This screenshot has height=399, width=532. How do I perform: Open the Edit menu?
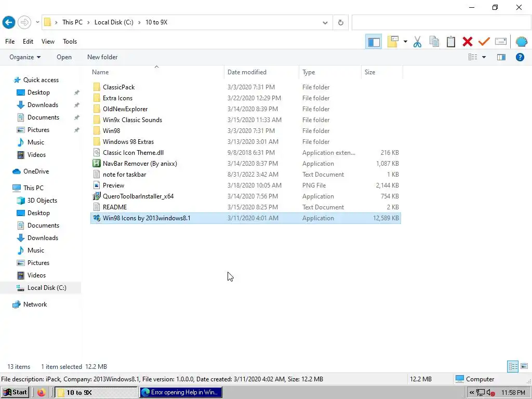click(x=28, y=42)
